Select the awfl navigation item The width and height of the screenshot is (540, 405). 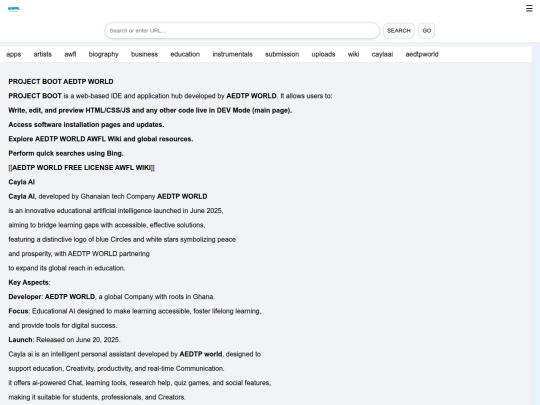70,54
